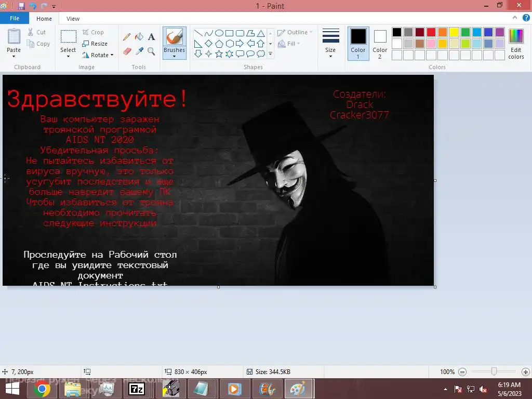This screenshot has height=399, width=532.
Task: Open the Brushes dropdown arrow
Action: click(175, 56)
